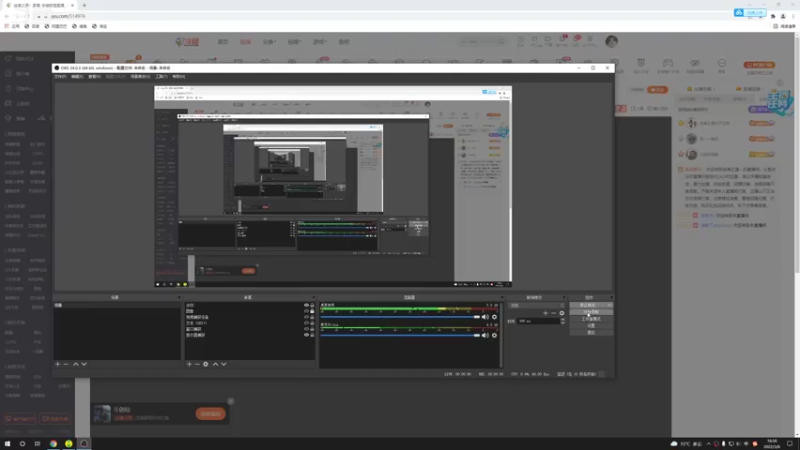Add a new source with the plus icon

(189, 364)
